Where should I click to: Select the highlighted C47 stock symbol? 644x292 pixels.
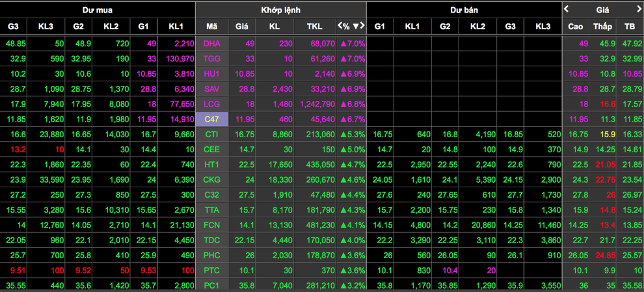coord(211,119)
